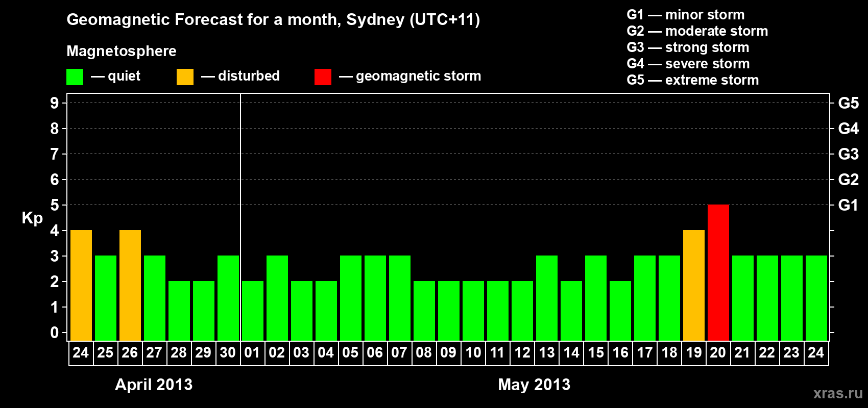Click 'G2 — moderate storm' legend text
This screenshot has height=408, width=868.
pyautogui.click(x=697, y=31)
